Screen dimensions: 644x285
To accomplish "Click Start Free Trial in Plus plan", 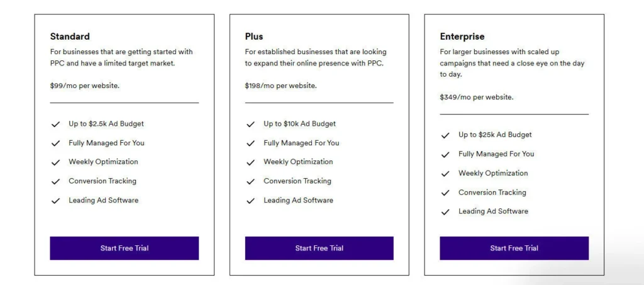I will pos(319,248).
